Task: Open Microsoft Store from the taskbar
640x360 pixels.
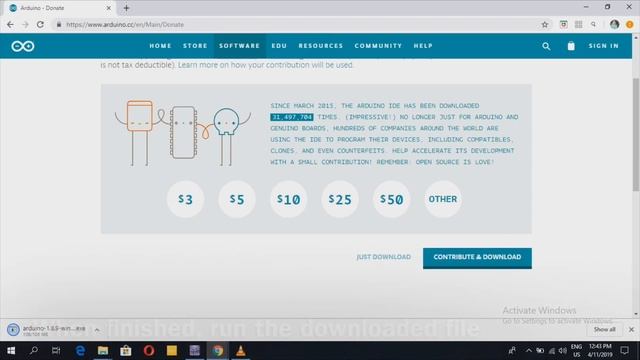Action: [126, 351]
